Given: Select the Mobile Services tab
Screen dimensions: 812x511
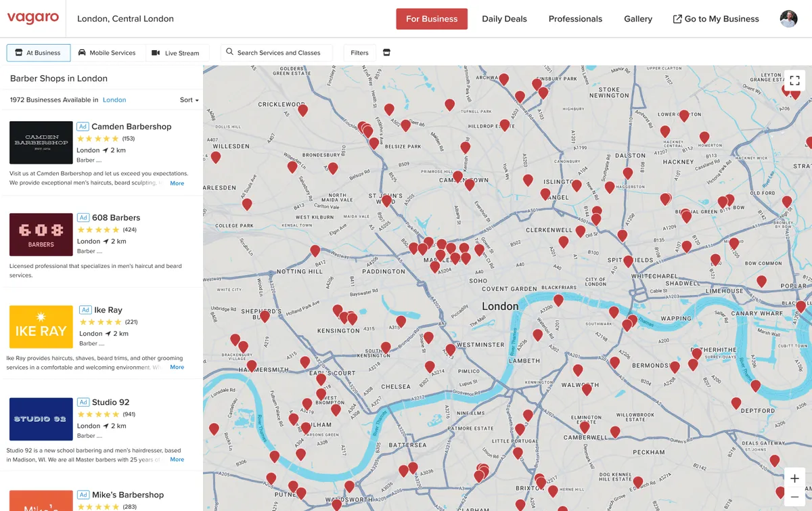Looking at the screenshot, I should point(106,53).
